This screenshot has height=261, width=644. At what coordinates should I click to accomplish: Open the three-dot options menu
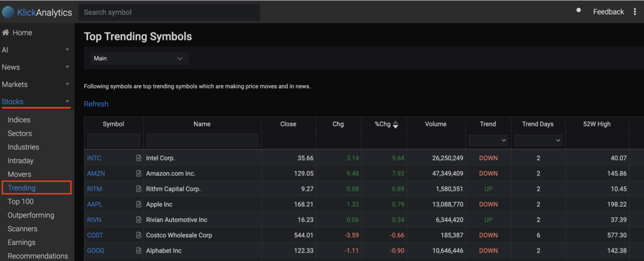pyautogui.click(x=635, y=12)
